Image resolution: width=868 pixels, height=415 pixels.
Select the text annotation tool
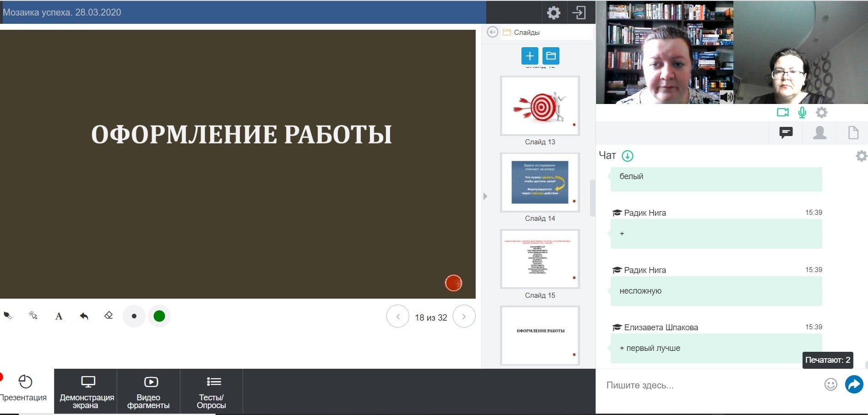(x=59, y=316)
